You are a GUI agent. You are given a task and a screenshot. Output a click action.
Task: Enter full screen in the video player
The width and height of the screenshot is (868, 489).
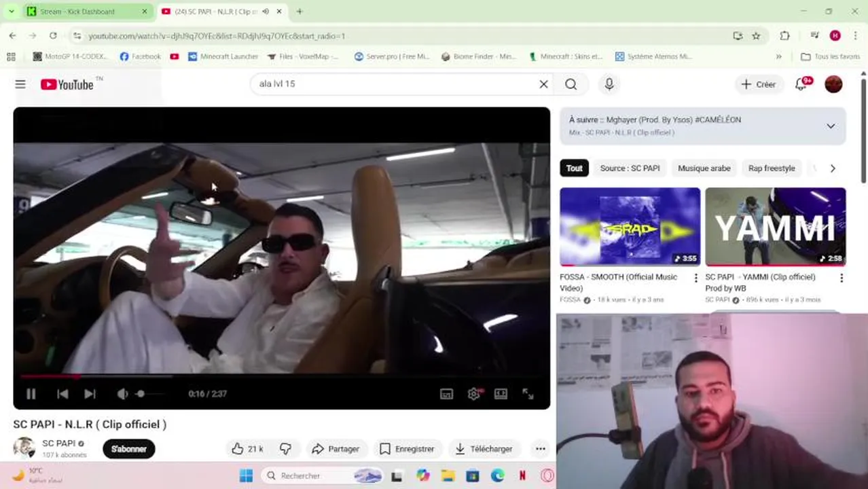pos(528,394)
